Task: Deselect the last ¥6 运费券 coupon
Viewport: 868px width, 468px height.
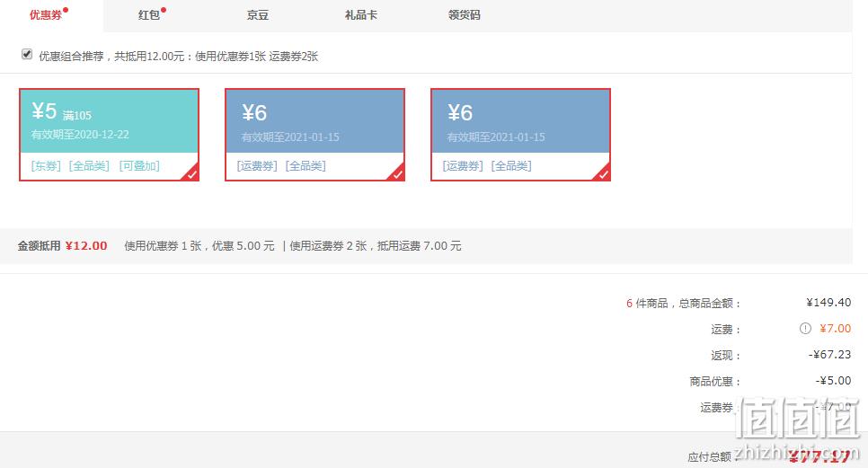Action: (521, 135)
